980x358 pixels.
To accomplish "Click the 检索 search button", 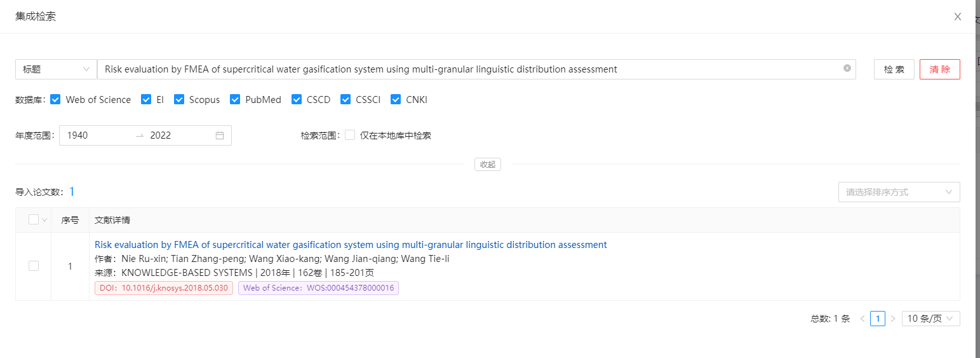I will (x=894, y=69).
